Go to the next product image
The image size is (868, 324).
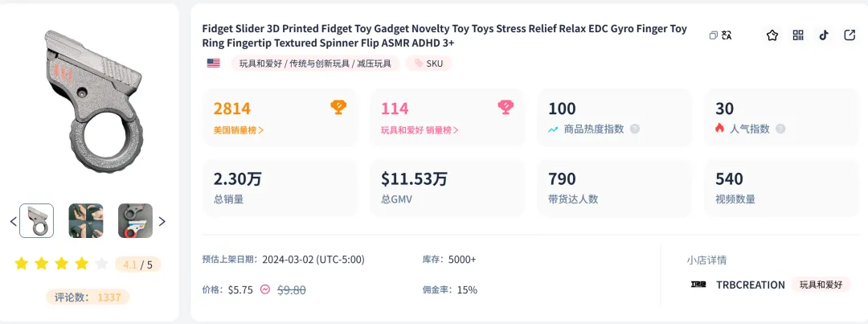162,221
